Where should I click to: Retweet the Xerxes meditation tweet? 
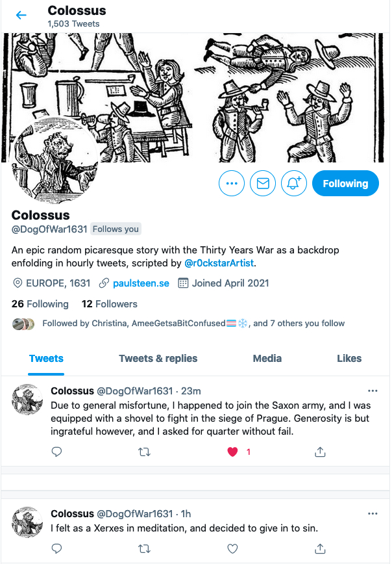click(145, 548)
